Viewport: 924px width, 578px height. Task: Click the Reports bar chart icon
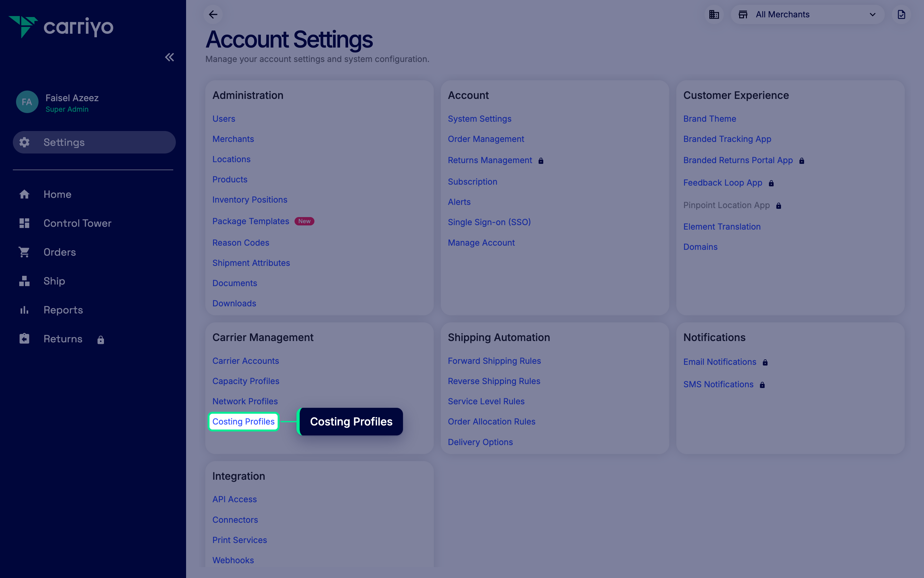click(x=24, y=310)
